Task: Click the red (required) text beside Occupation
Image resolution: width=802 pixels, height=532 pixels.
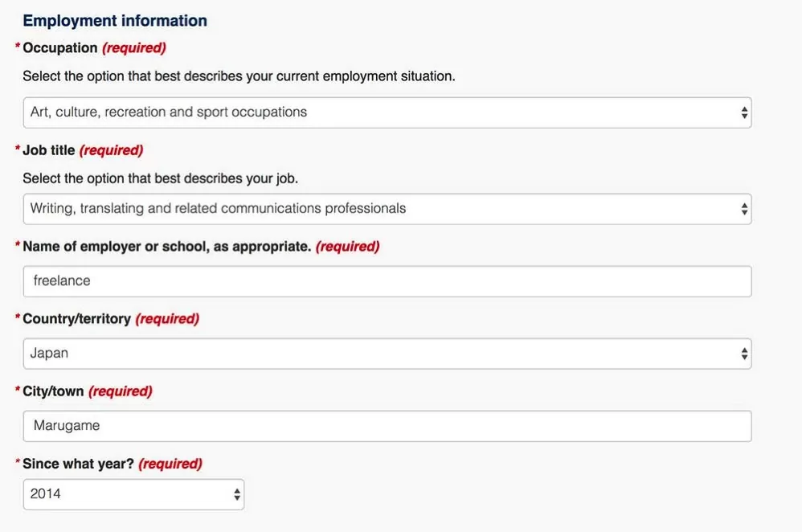Action: pos(134,48)
